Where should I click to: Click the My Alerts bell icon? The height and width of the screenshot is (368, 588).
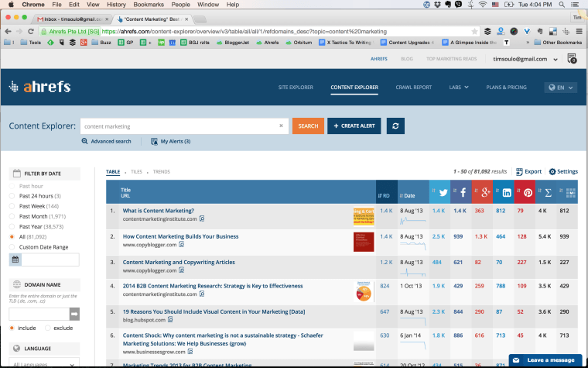pyautogui.click(x=154, y=142)
